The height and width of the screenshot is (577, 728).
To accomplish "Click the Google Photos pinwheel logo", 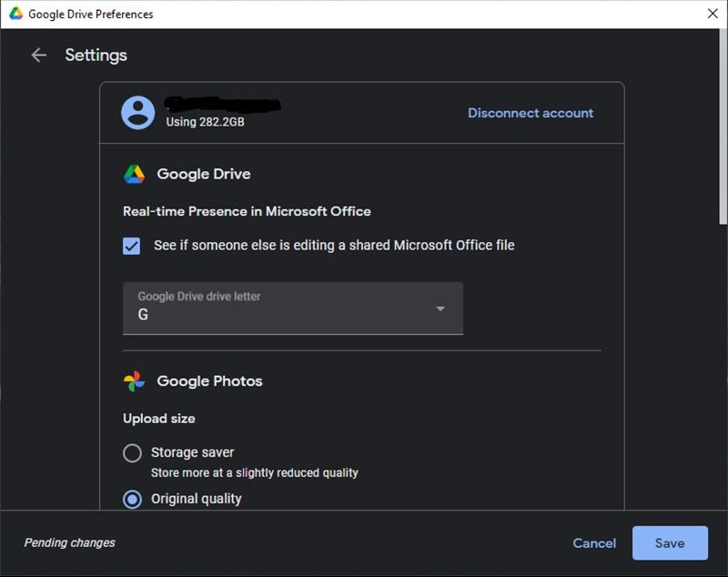I will (x=134, y=381).
